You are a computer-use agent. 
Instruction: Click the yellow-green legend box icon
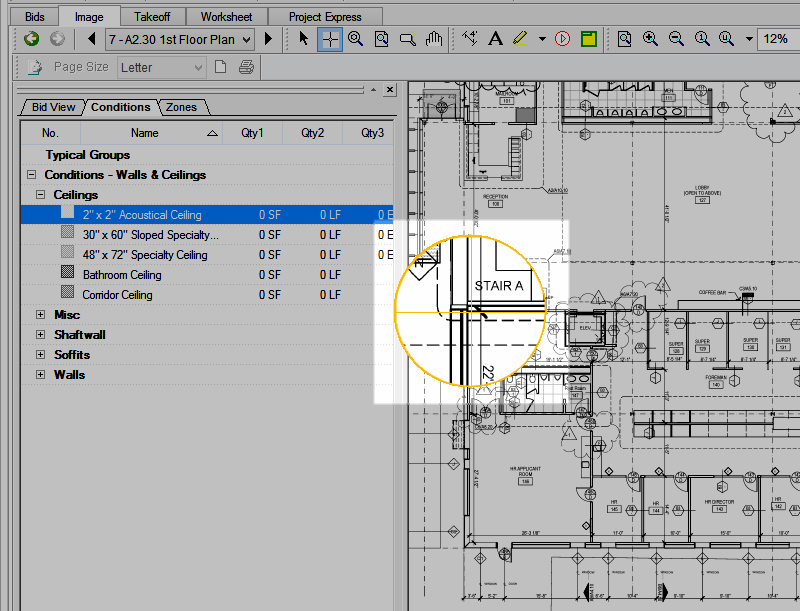click(589, 39)
